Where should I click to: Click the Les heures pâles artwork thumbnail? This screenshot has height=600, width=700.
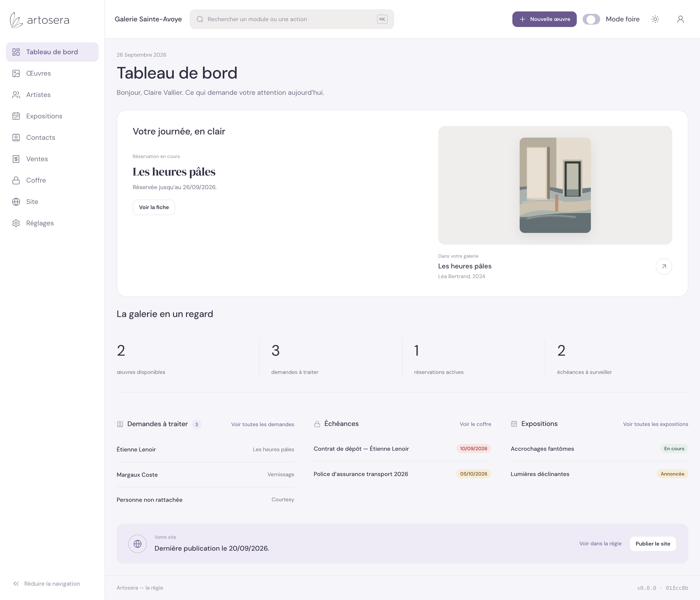pyautogui.click(x=555, y=185)
